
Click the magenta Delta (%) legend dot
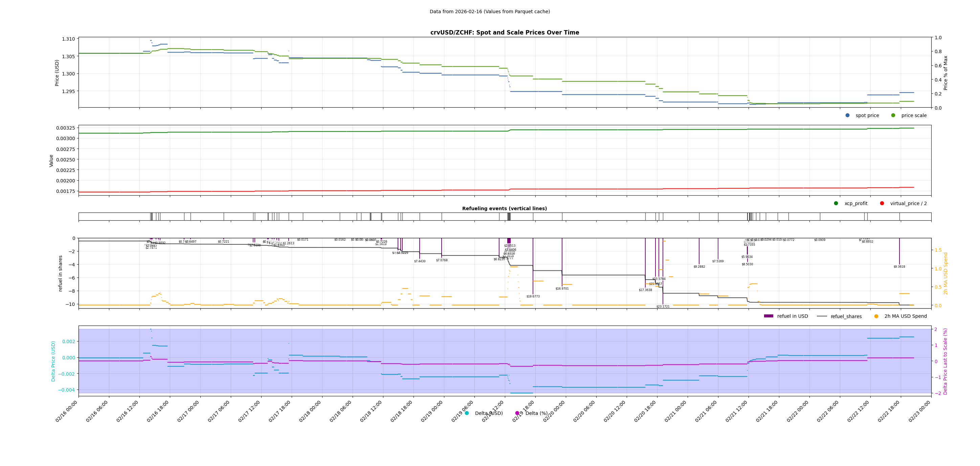517,413
